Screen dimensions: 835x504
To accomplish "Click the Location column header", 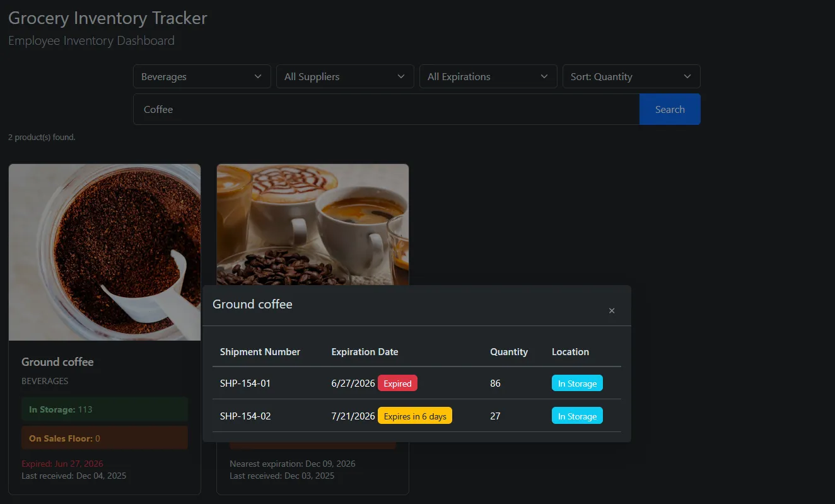I will pyautogui.click(x=570, y=352).
